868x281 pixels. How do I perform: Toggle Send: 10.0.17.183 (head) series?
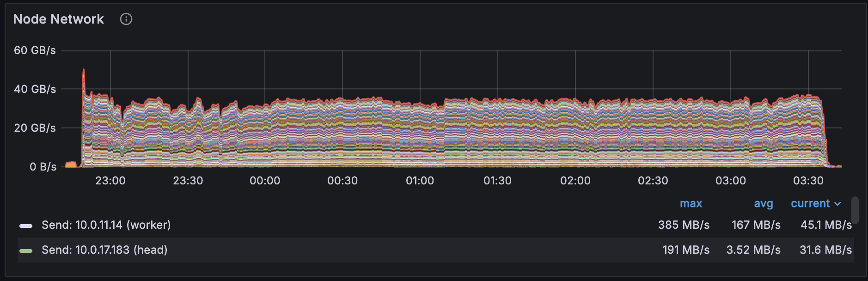pyautogui.click(x=104, y=250)
